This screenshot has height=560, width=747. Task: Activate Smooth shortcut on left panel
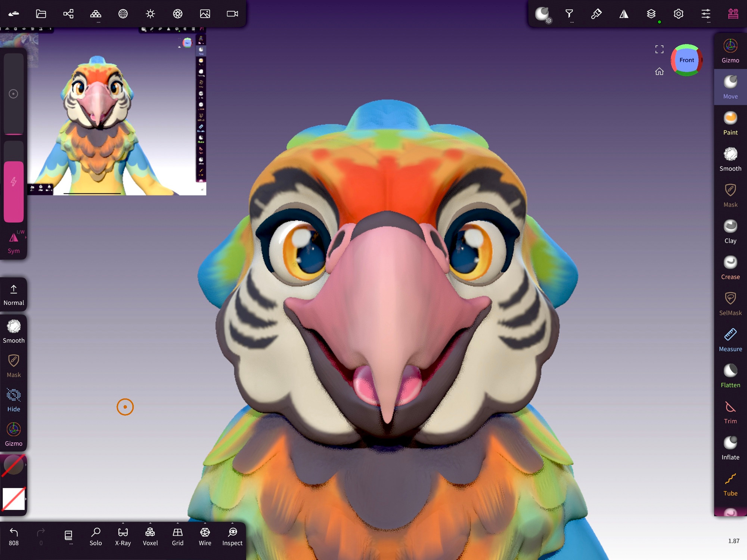pos(14,331)
